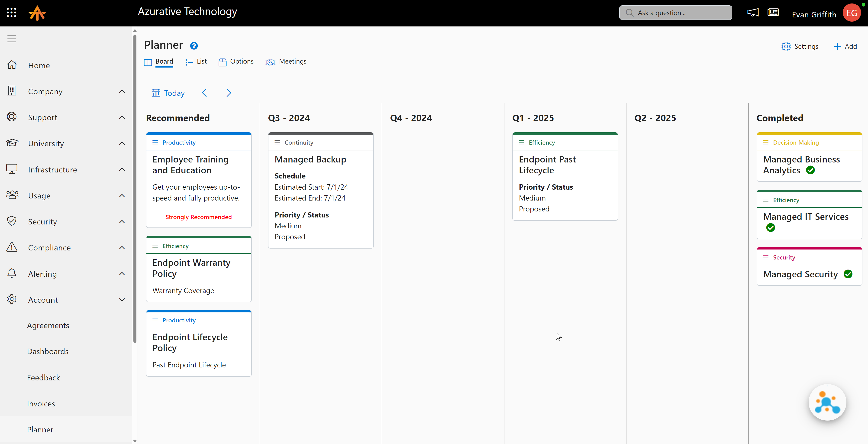Screen dimensions: 868x444
Task: Click the orange Azurative logo
Action: [37, 13]
